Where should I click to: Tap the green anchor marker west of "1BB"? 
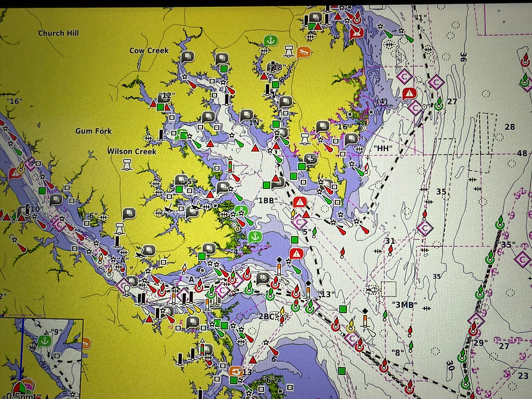pyautogui.click(x=241, y=211)
